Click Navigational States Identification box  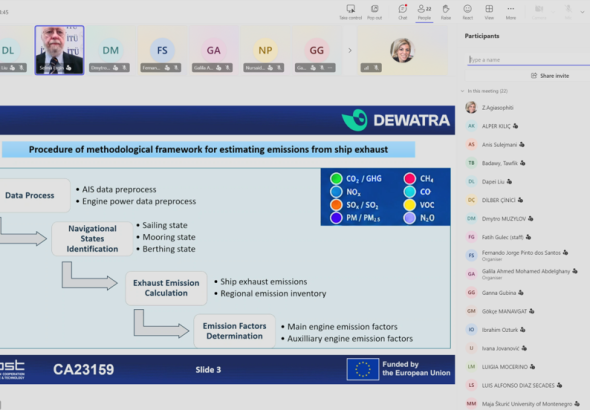point(92,238)
